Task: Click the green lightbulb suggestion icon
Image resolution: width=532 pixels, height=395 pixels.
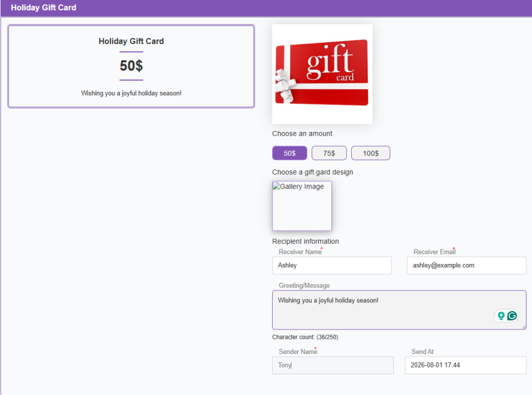Action: pos(501,316)
